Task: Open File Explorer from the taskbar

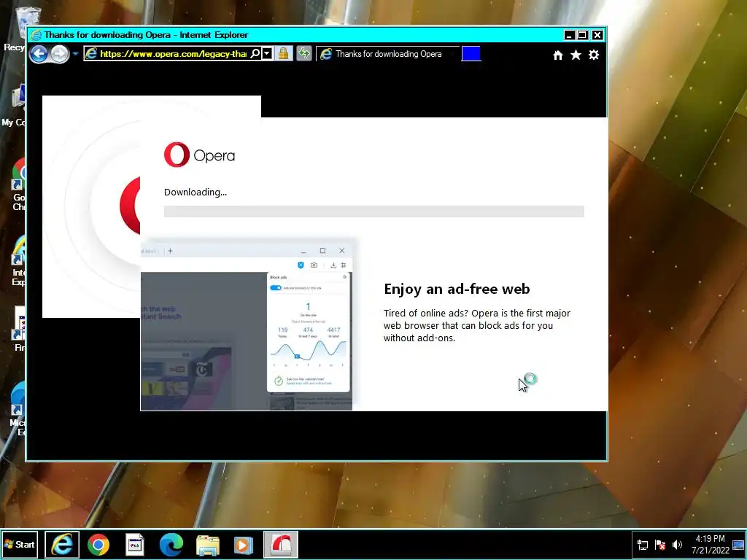Action: point(208,545)
